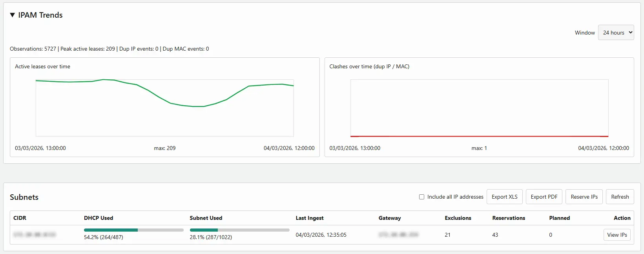This screenshot has height=254, width=644.
Task: Refresh the Subnets table
Action: [620, 197]
